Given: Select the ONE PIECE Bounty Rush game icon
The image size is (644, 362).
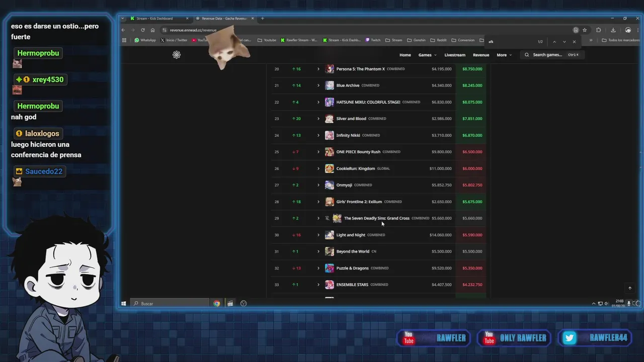Looking at the screenshot, I should point(329,152).
